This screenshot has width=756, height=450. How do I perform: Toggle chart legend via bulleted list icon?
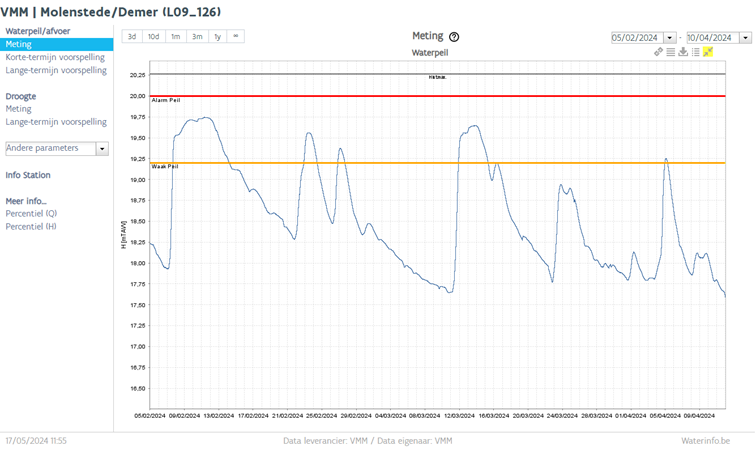(x=695, y=52)
